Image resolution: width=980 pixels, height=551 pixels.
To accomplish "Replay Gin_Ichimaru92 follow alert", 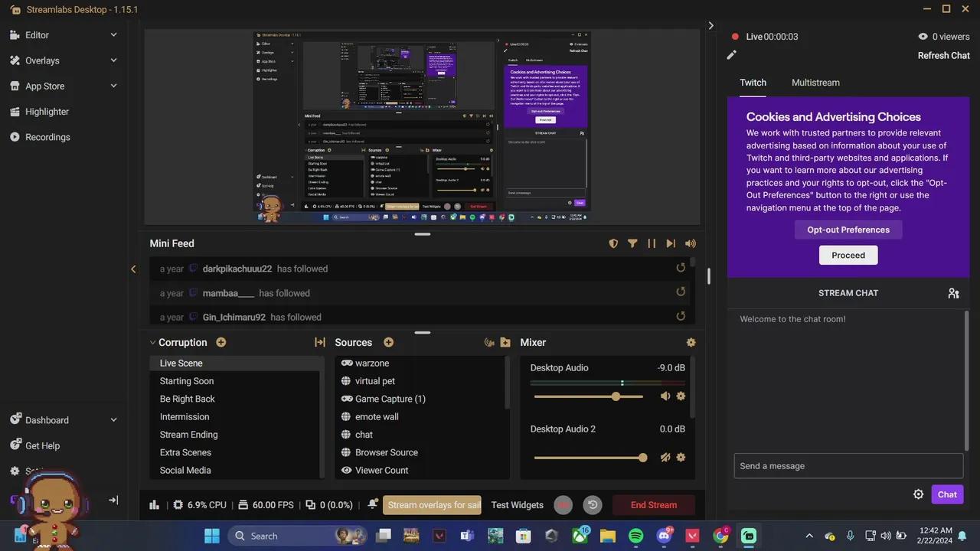I will pyautogui.click(x=681, y=316).
